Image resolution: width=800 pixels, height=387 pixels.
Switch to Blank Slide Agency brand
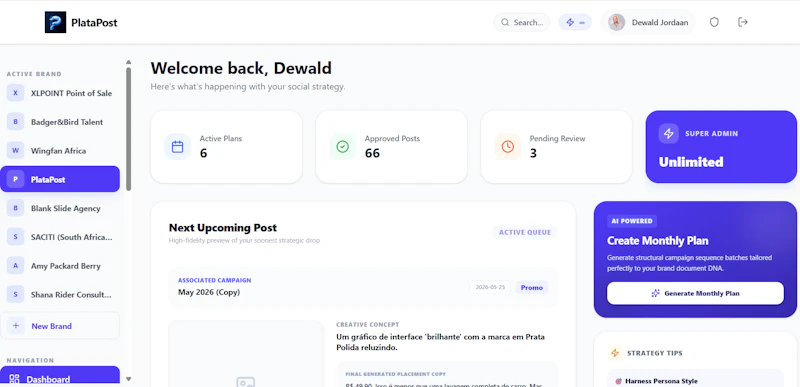click(x=60, y=208)
